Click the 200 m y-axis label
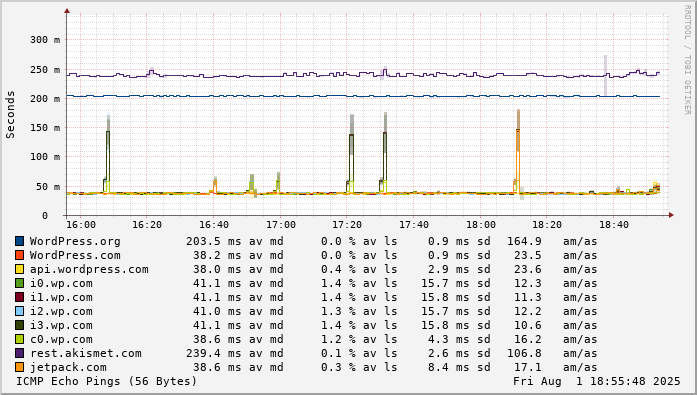 tap(45, 99)
